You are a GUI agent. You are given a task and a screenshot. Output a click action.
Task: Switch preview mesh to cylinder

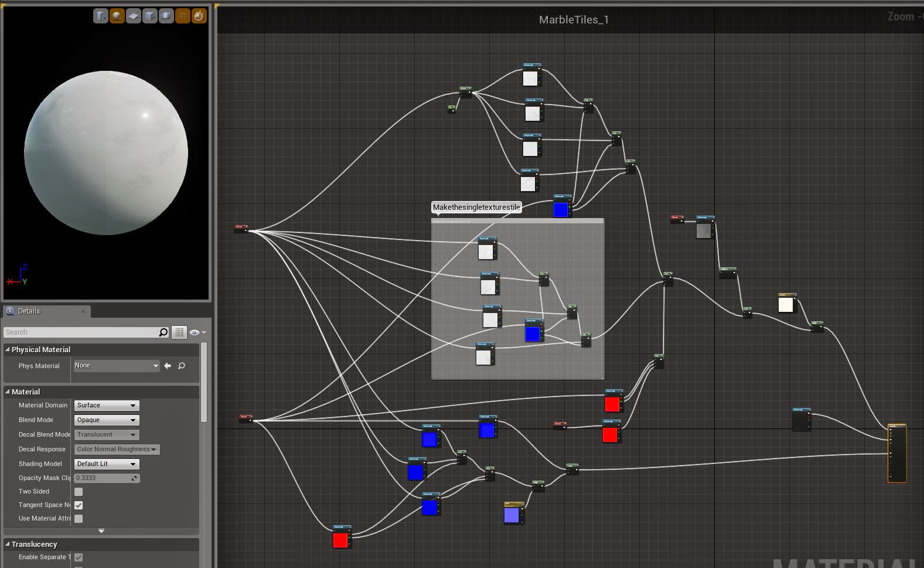[101, 16]
